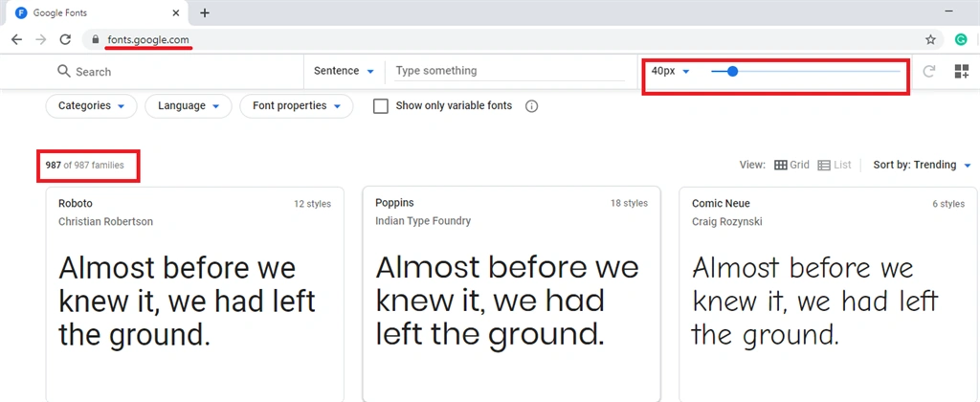The image size is (980, 402).
Task: Expand the Categories filter
Action: click(x=91, y=106)
